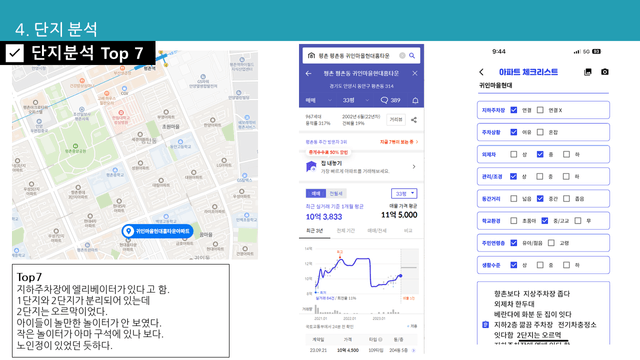This screenshot has height=360, width=640.
Task: Clear the search field with X icon
Action: [x=402, y=56]
